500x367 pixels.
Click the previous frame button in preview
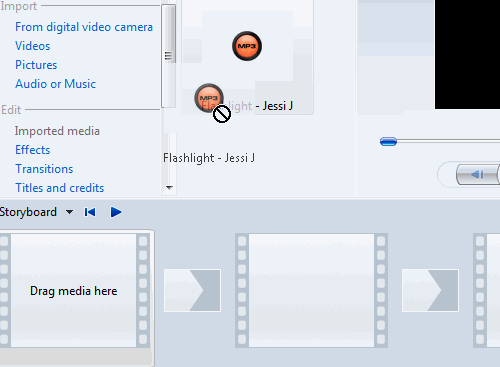477,174
